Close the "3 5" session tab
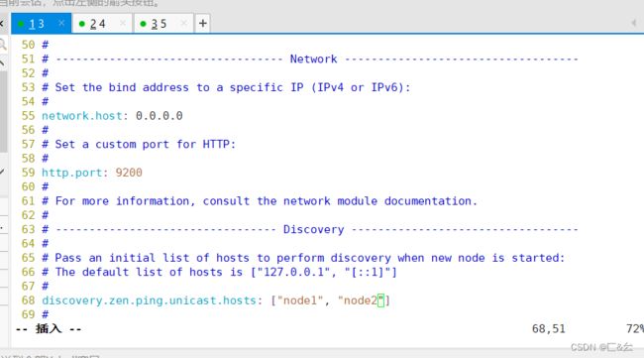Image resolution: width=644 pixels, height=358 pixels. point(183,24)
